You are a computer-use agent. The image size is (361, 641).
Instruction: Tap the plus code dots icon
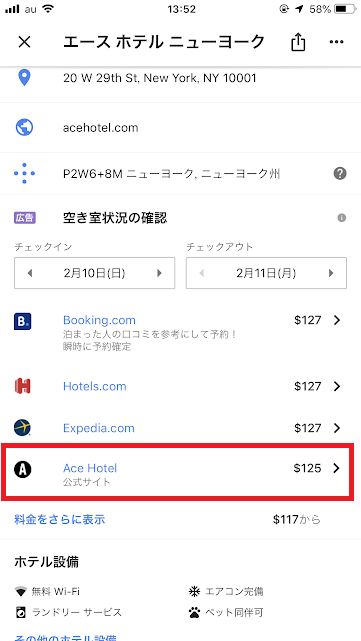[24, 174]
